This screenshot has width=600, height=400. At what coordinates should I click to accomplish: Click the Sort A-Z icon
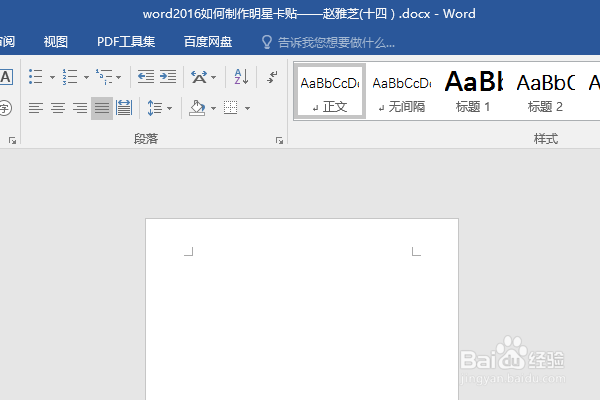tap(241, 77)
